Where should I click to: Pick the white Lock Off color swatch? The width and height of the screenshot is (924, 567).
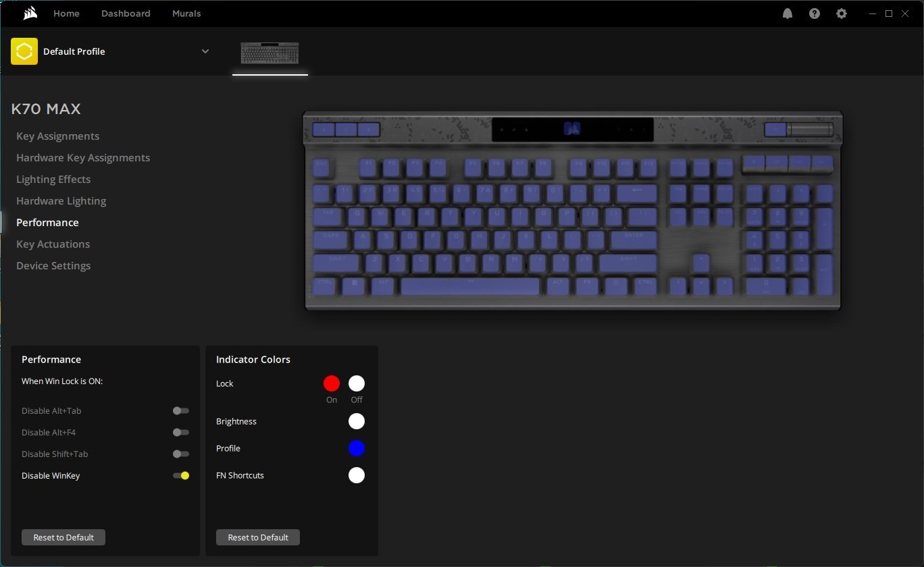click(357, 383)
